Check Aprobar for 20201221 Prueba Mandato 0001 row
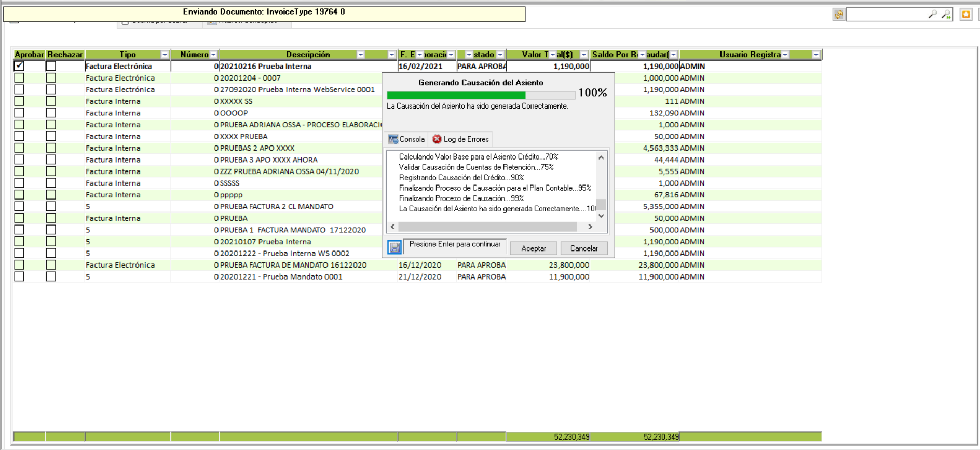Viewport: 980px width, 450px height. click(x=19, y=276)
